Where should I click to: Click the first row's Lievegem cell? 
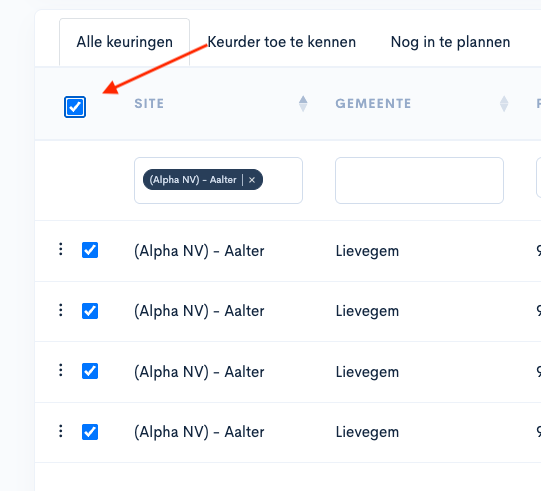pyautogui.click(x=367, y=251)
